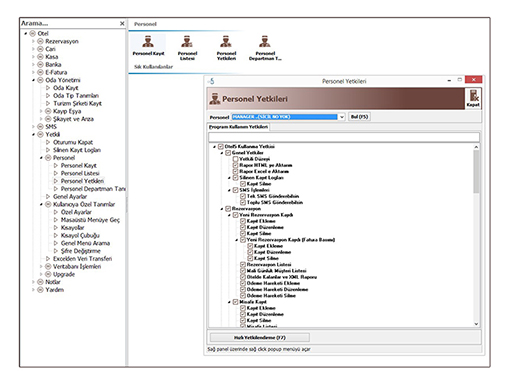510x380 pixels.
Task: Uncheck Rapor HTML ye Aktarım permission
Action: [x=235, y=165]
